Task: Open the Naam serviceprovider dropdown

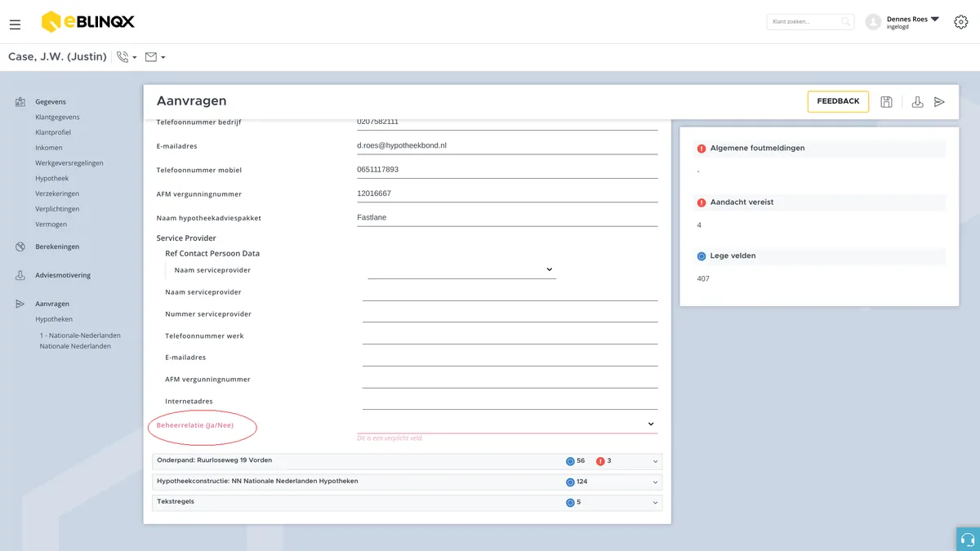Action: click(x=461, y=269)
